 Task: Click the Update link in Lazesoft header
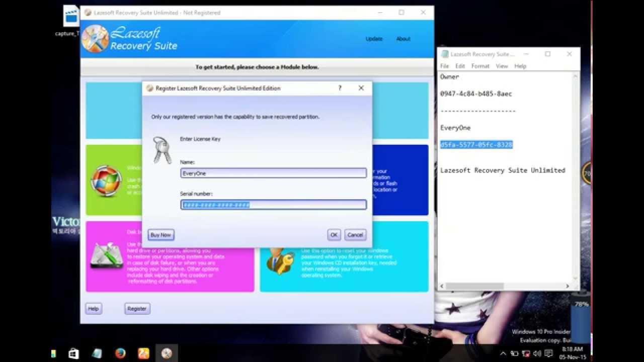pyautogui.click(x=374, y=39)
